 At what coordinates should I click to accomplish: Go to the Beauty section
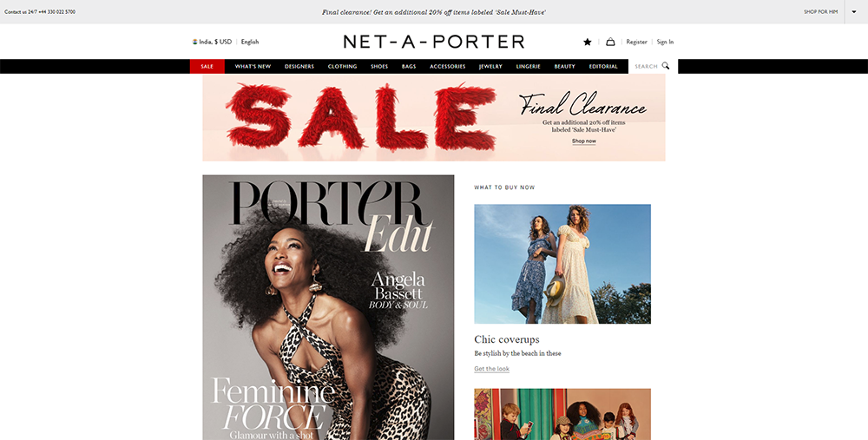point(565,67)
